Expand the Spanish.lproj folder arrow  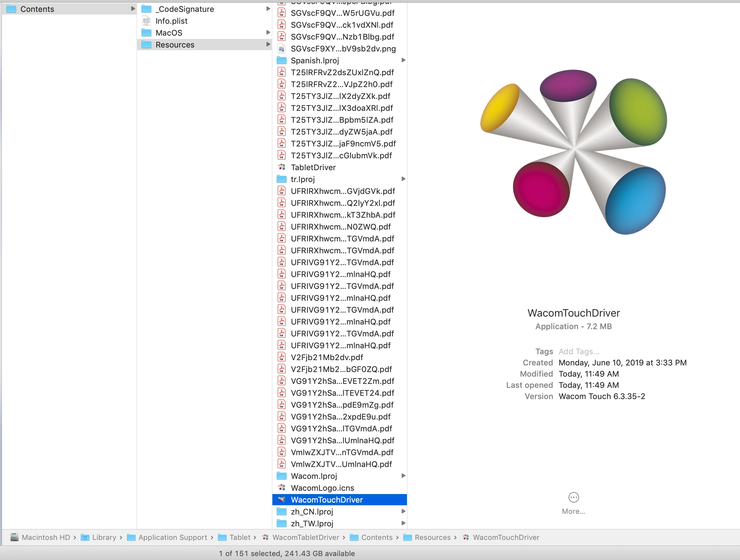pos(403,60)
